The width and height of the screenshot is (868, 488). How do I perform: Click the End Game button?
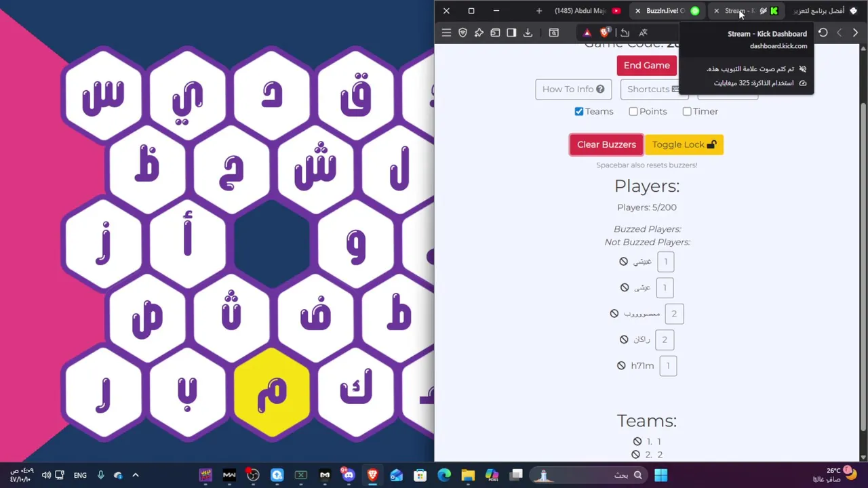[x=647, y=65]
